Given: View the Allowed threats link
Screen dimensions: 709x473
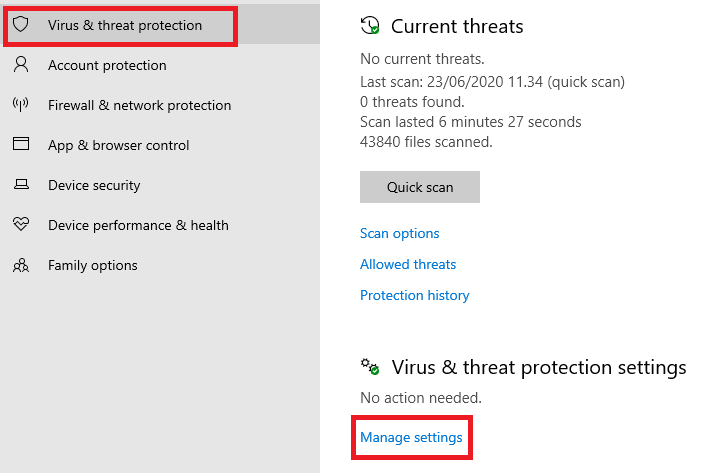Looking at the screenshot, I should [408, 264].
